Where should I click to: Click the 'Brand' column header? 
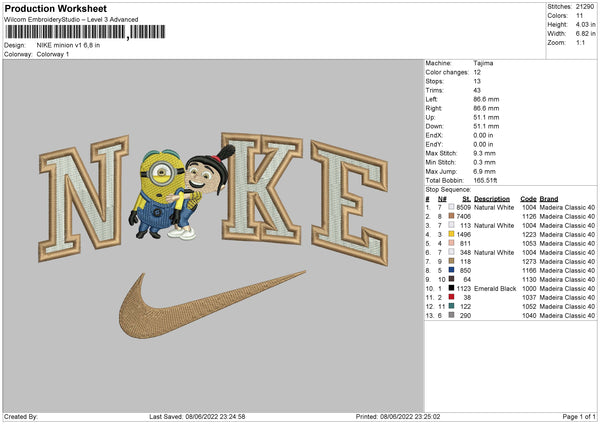tap(549, 199)
